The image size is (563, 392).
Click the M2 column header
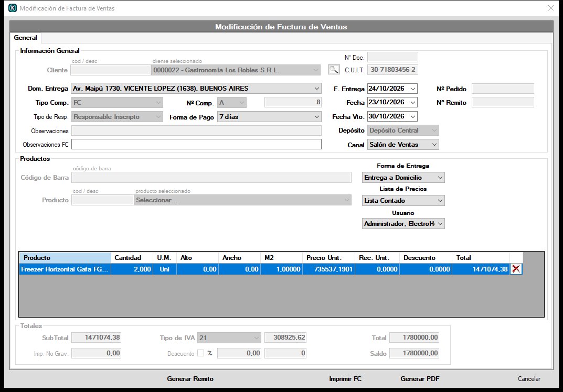pyautogui.click(x=281, y=257)
